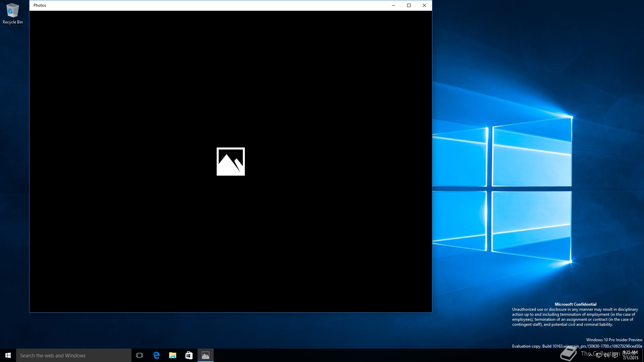Select the Photos app taskbar button
Viewport: 644px width, 362px height.
[x=206, y=355]
